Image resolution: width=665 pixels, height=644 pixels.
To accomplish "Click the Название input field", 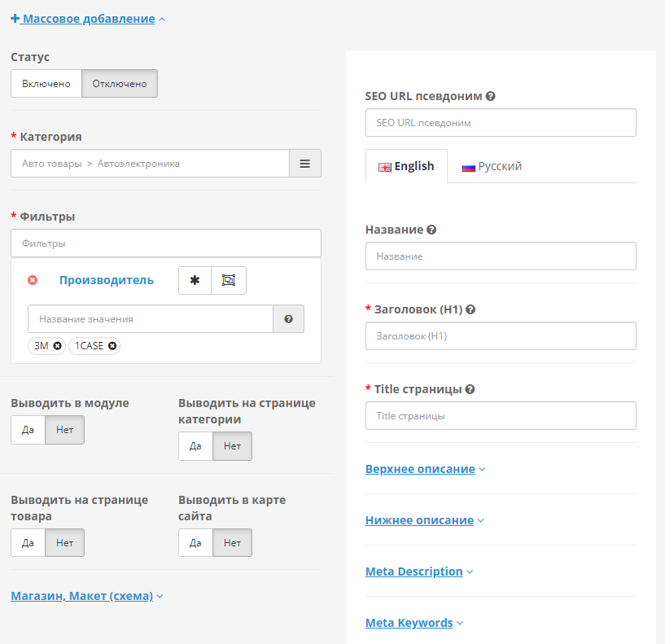I will [x=501, y=256].
